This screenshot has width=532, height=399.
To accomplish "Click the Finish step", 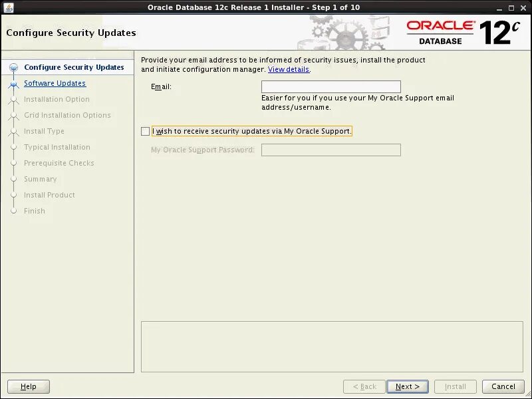I will (35, 211).
